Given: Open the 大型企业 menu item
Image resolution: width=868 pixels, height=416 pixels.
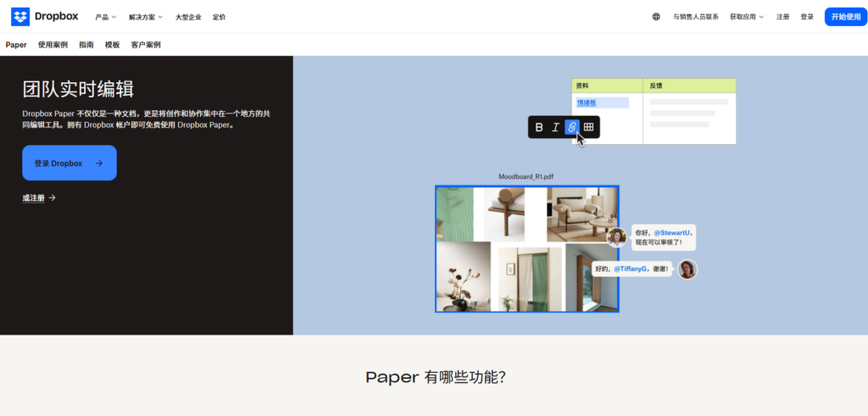Looking at the screenshot, I should [x=188, y=17].
